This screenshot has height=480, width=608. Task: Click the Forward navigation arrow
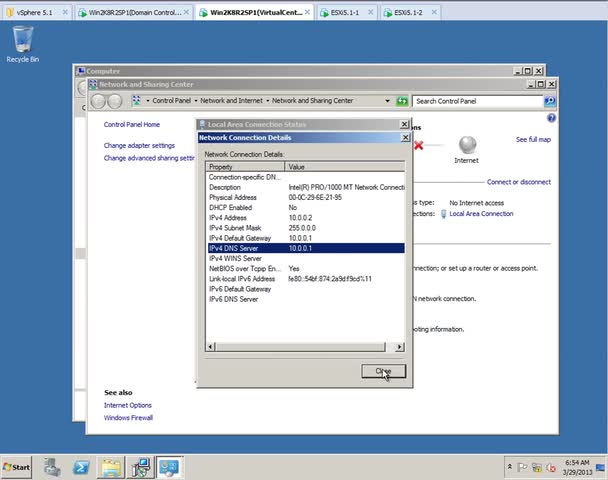[x=115, y=101]
